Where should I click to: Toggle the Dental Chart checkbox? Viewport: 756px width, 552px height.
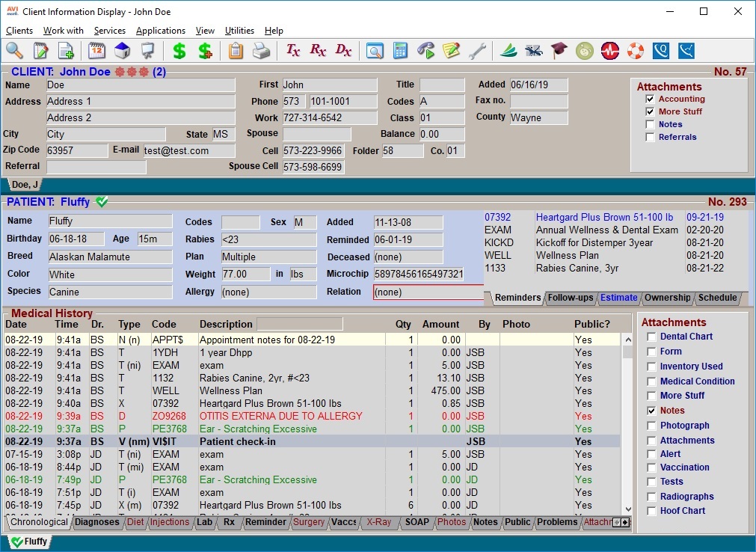(x=652, y=337)
